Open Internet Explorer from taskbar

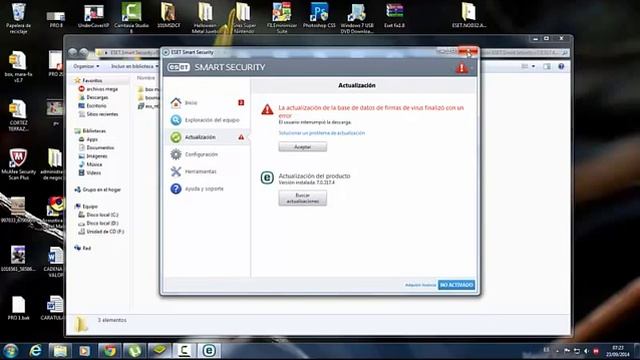point(36,351)
